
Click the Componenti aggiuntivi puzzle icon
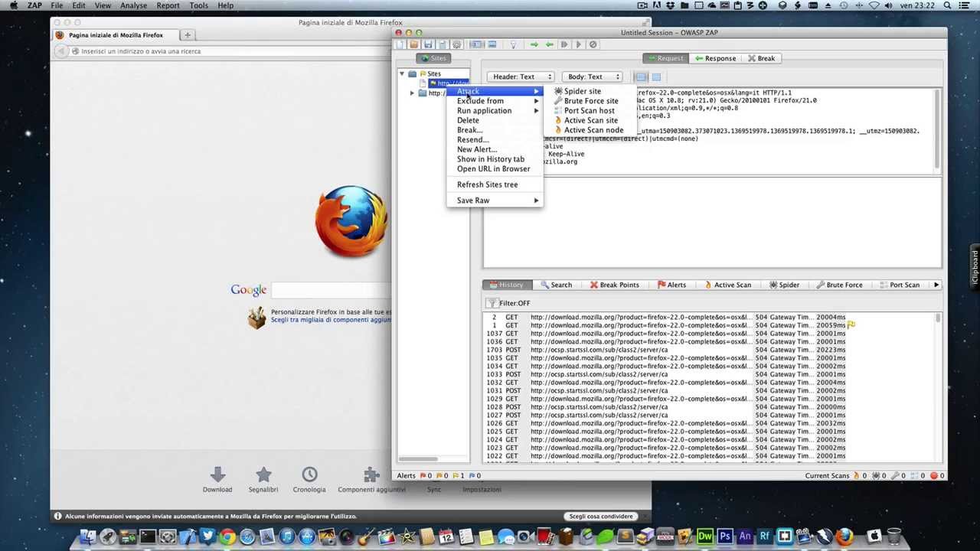point(371,474)
